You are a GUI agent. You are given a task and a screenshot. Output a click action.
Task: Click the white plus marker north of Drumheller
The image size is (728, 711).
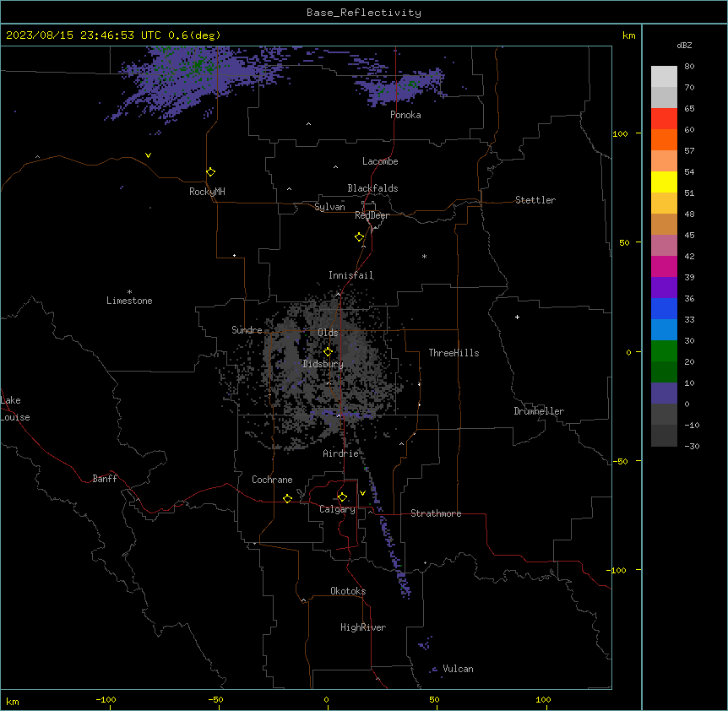[x=517, y=317]
